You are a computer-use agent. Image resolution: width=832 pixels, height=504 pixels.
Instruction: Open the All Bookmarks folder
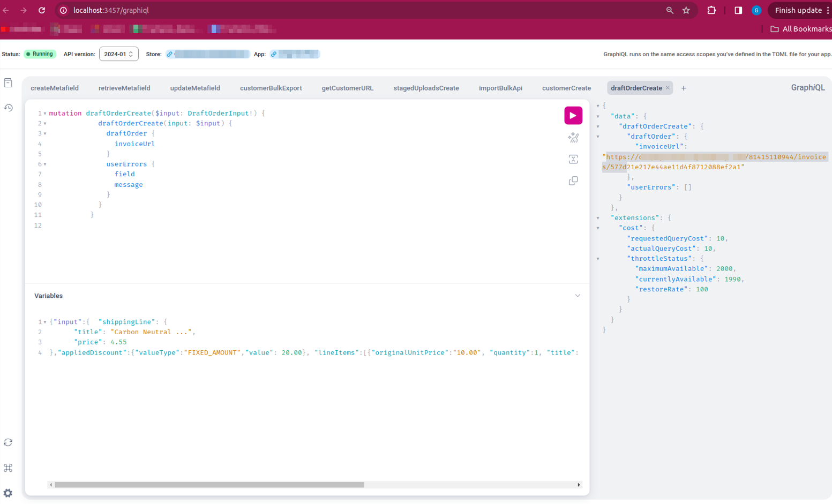(x=800, y=29)
